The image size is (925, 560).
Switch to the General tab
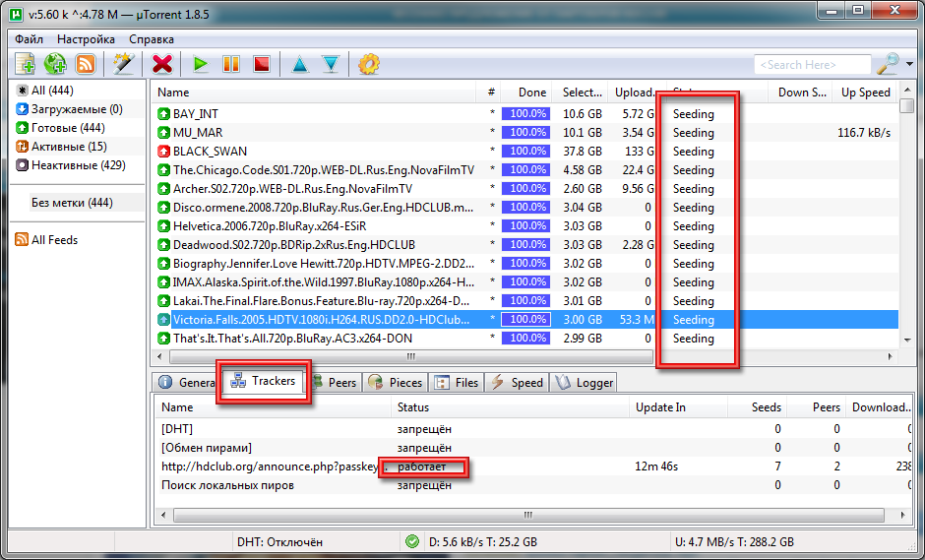[186, 383]
